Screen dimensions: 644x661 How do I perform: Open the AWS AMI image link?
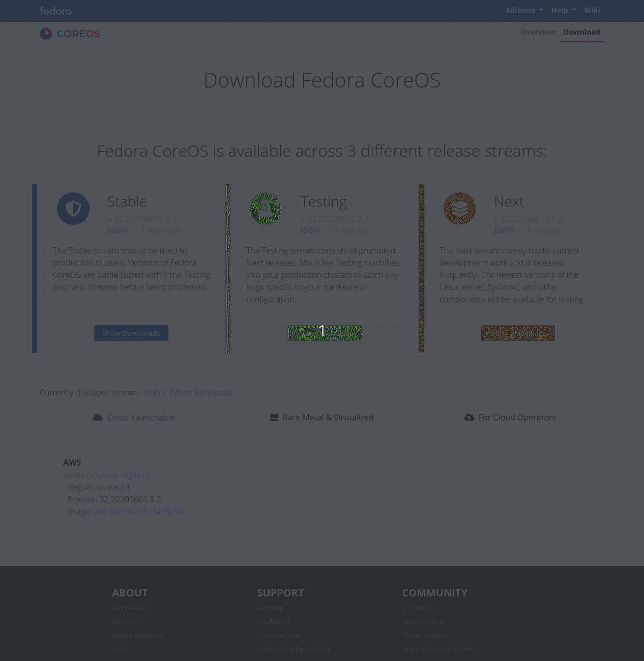[x=138, y=511]
